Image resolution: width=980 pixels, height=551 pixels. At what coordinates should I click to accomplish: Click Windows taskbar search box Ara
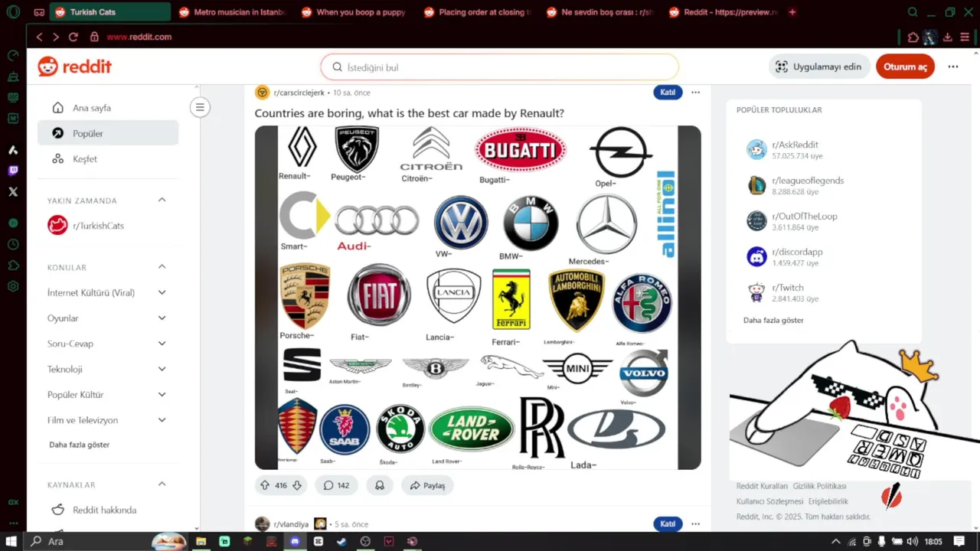pyautogui.click(x=107, y=541)
